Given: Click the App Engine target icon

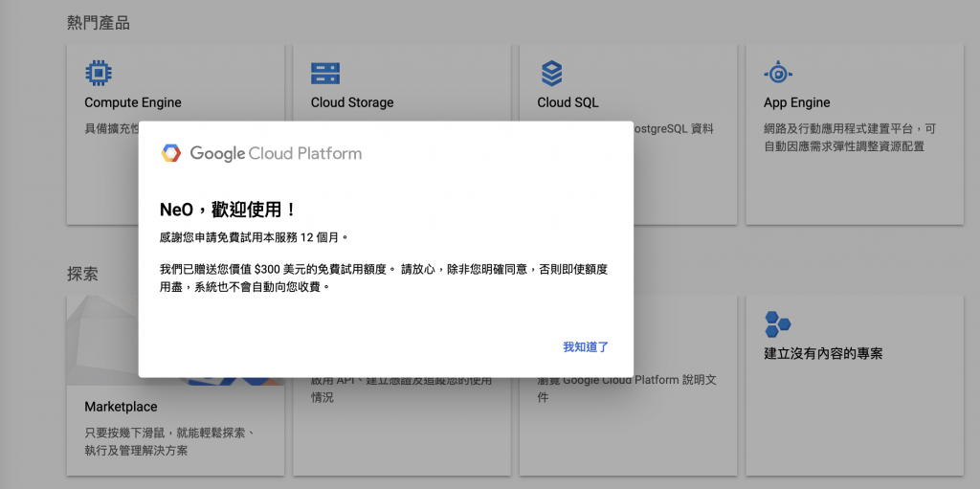Looking at the screenshot, I should [778, 73].
